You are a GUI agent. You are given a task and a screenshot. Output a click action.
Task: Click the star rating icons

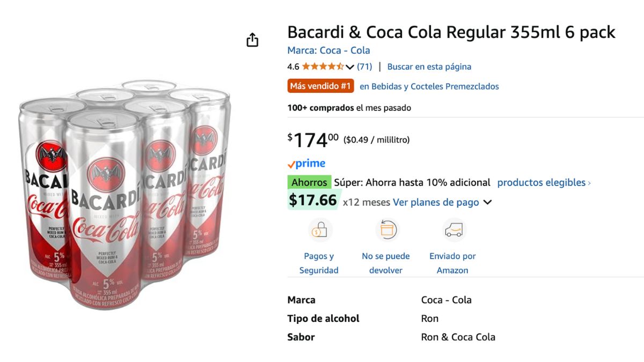click(323, 67)
